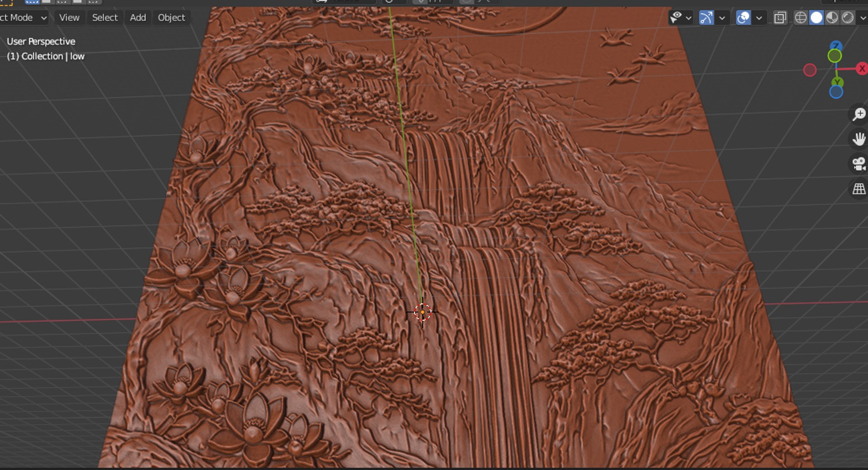Click the "(1) Collection | low" label
Screen dimensions: 868x470
coord(46,57)
